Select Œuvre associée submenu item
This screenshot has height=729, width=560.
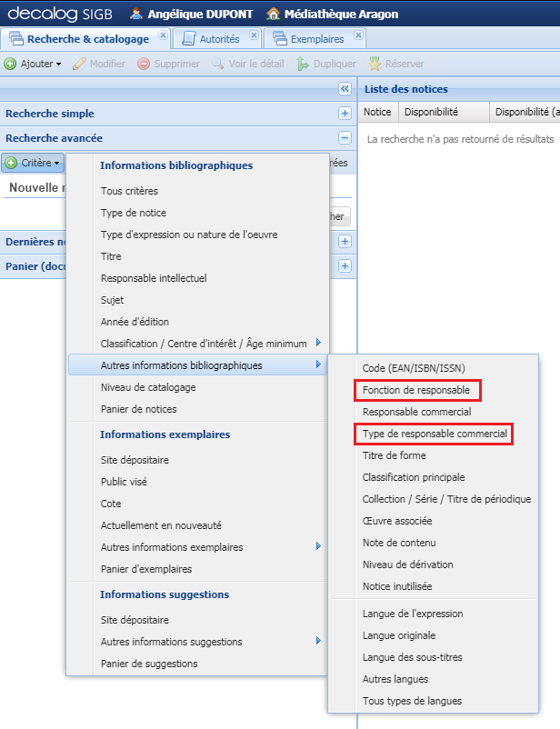[x=433, y=522]
